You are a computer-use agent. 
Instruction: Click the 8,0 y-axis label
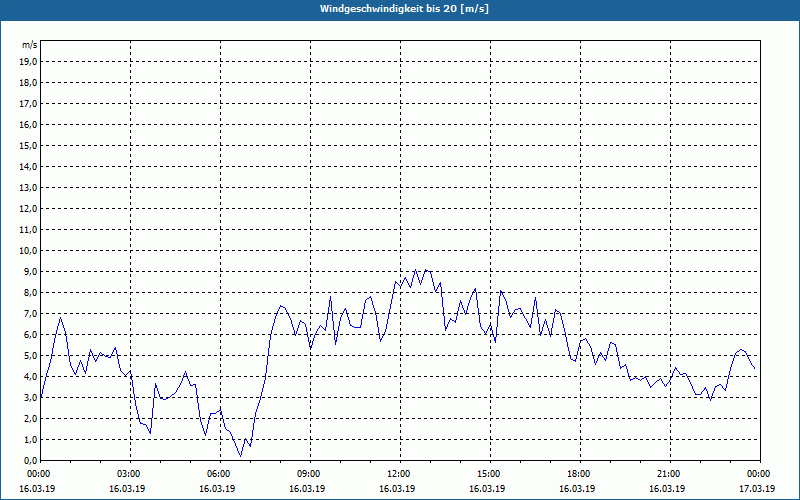31,292
